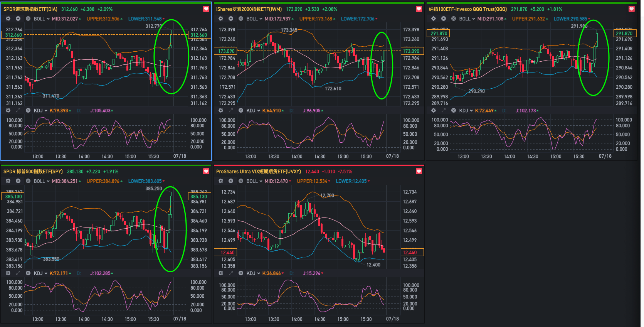Collapse BOLL indicator on IWM chart
Viewport: 644px width, 327px height.
231,19
